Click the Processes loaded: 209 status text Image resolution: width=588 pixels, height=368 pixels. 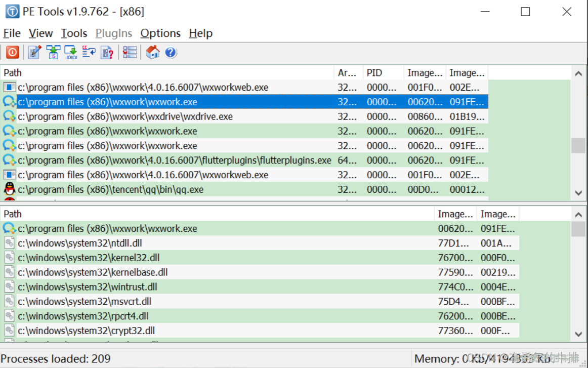tap(56, 358)
